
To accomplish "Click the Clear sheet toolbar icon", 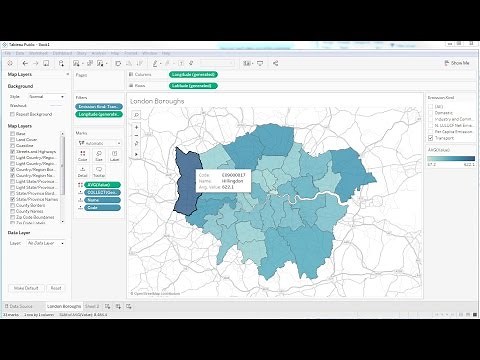I will click(x=100, y=63).
